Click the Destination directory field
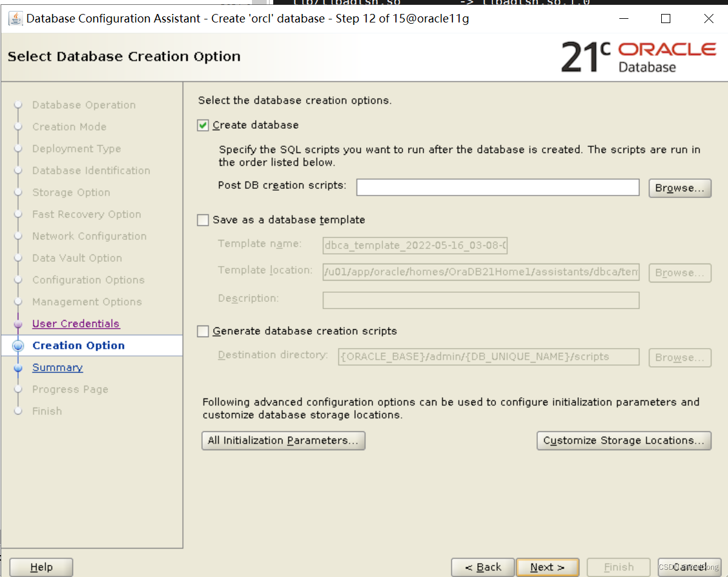Viewport: 728px width, 577px height. (x=488, y=357)
